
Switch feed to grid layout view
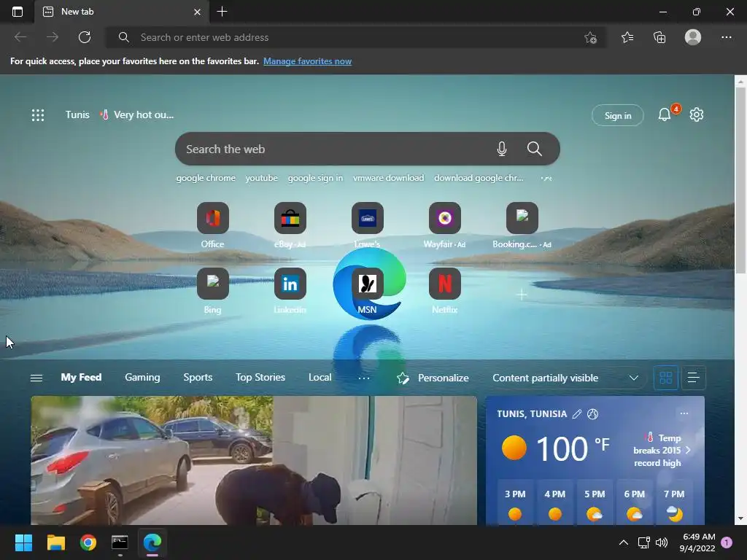666,378
